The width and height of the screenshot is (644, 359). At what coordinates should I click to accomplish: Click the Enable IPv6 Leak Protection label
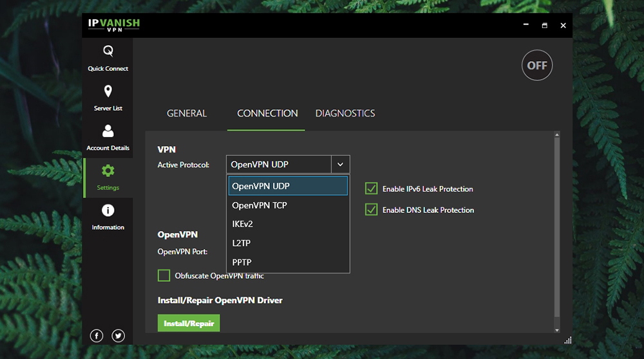tap(428, 189)
